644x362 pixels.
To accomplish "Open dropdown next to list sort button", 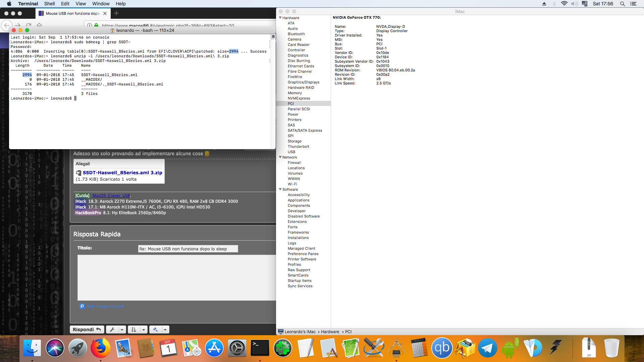I will (x=144, y=329).
